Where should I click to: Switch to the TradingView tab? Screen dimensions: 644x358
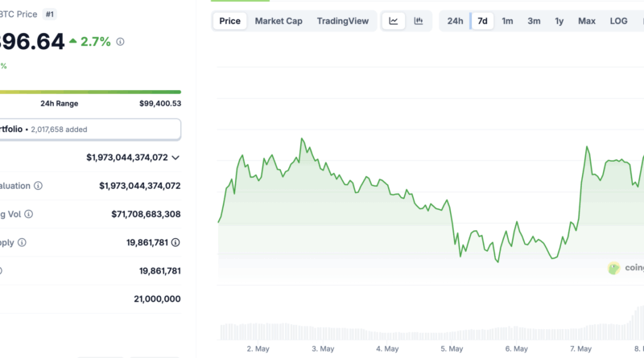(343, 21)
